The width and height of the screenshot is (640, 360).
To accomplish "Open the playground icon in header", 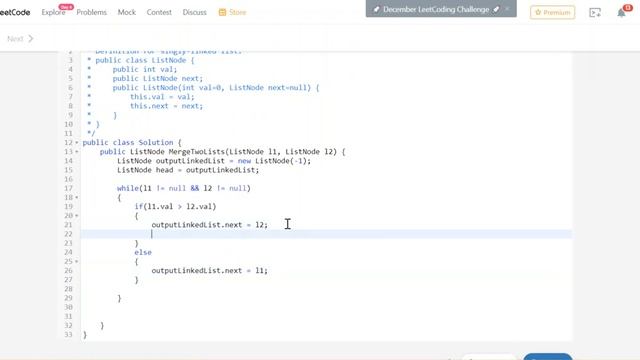I will click(x=595, y=13).
